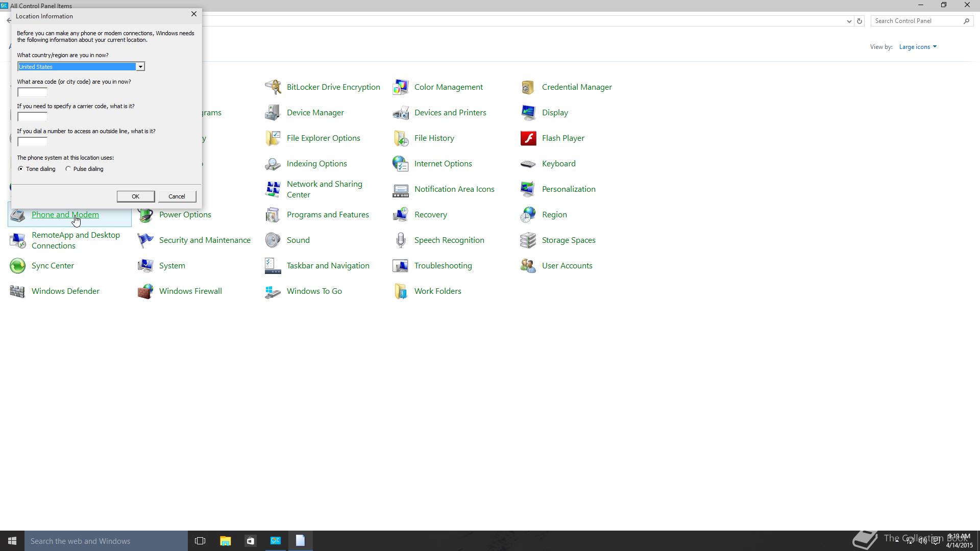Open the User Accounts icon
Screen dimensions: 980x551
[528, 266]
